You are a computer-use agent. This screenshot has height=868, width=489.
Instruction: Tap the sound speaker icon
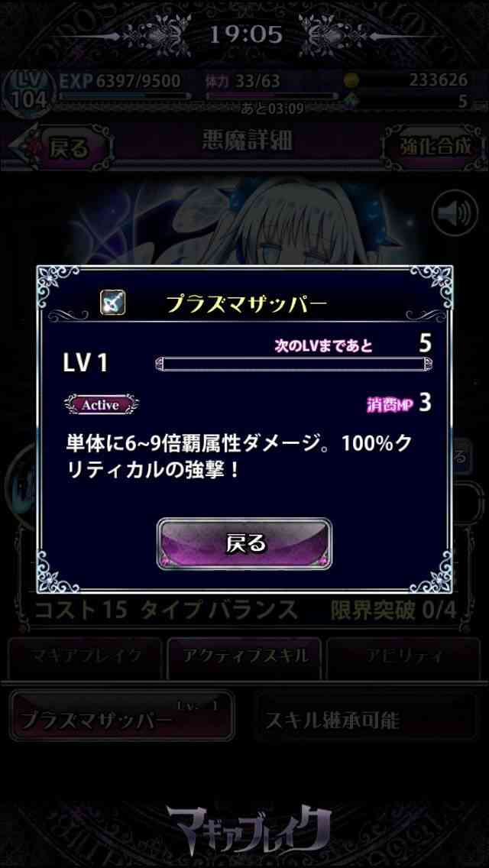(x=455, y=213)
